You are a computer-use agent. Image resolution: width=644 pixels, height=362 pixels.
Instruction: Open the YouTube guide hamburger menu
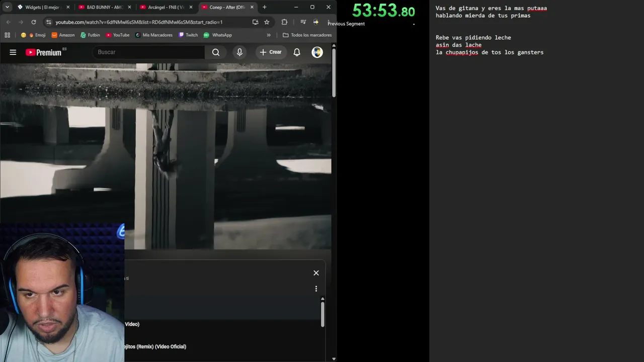pos(13,52)
